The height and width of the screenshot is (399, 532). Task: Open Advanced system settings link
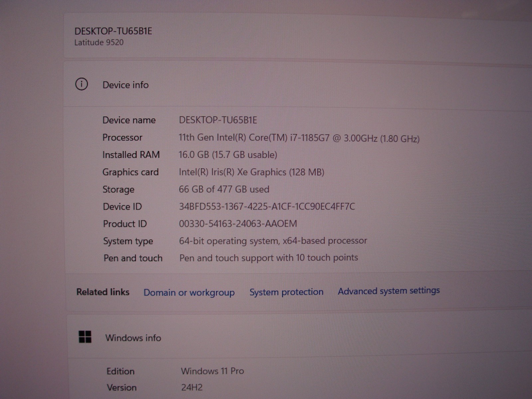pos(389,291)
